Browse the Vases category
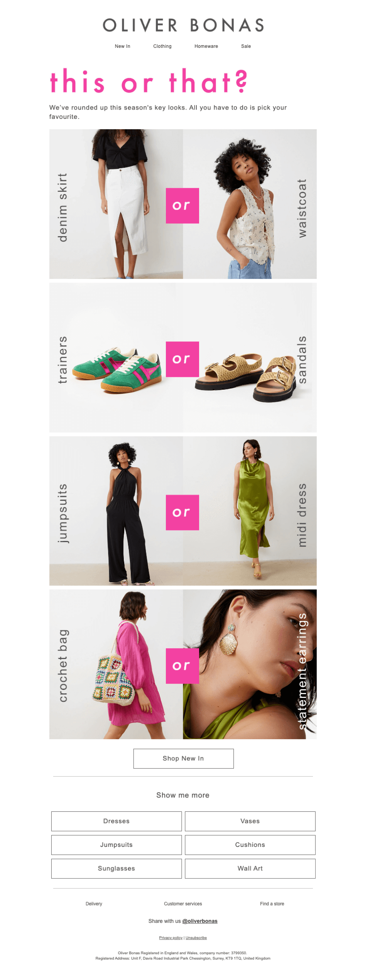 pos(250,821)
